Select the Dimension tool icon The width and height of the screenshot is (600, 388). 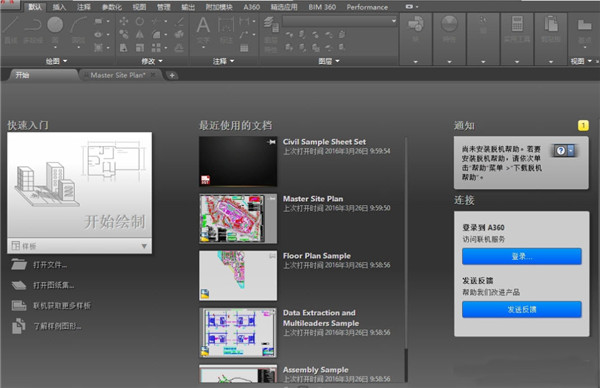click(226, 25)
